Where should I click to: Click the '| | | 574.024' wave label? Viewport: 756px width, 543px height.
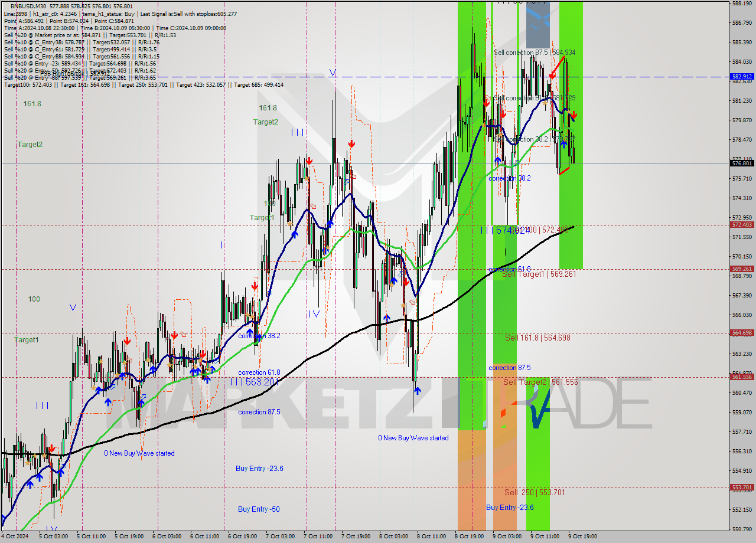tap(505, 230)
